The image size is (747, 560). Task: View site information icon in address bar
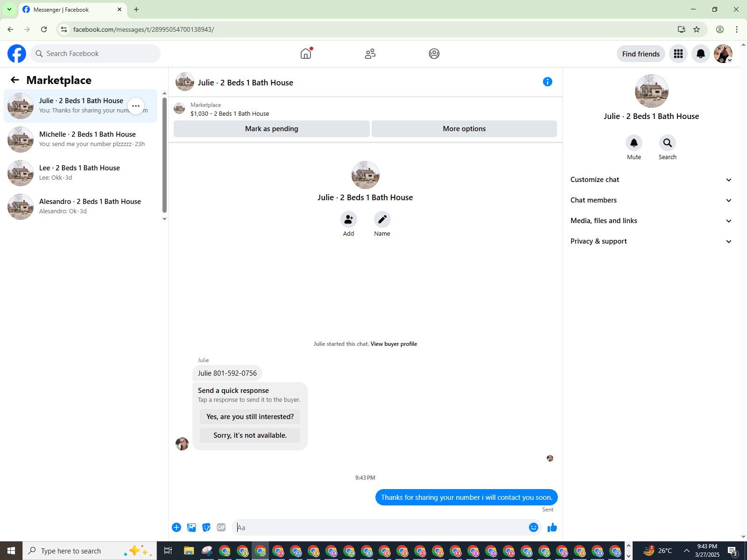pos(64,29)
